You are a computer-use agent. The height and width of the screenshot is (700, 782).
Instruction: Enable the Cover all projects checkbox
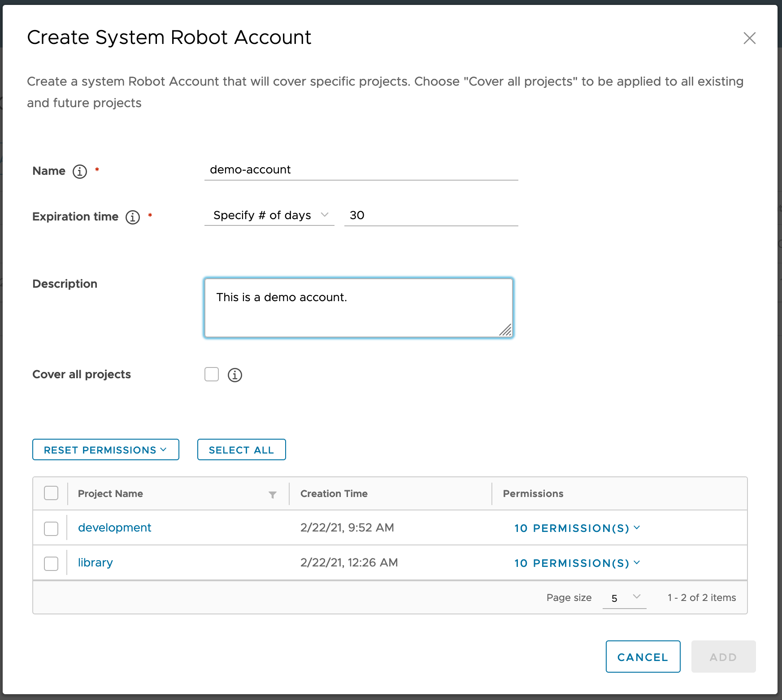[x=212, y=374]
